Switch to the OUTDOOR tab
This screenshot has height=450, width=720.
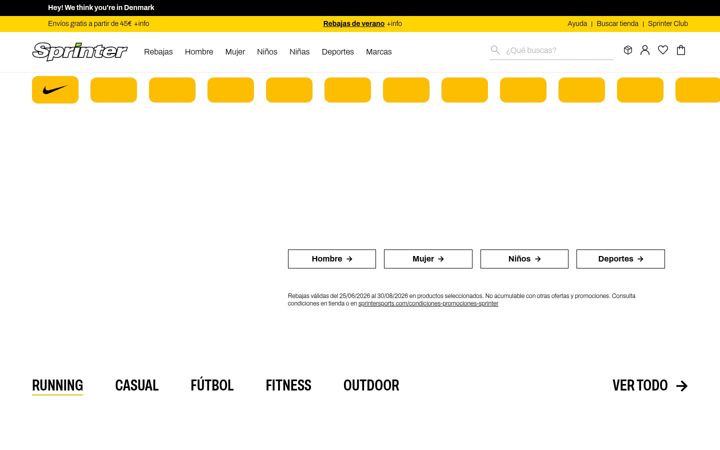coord(371,385)
